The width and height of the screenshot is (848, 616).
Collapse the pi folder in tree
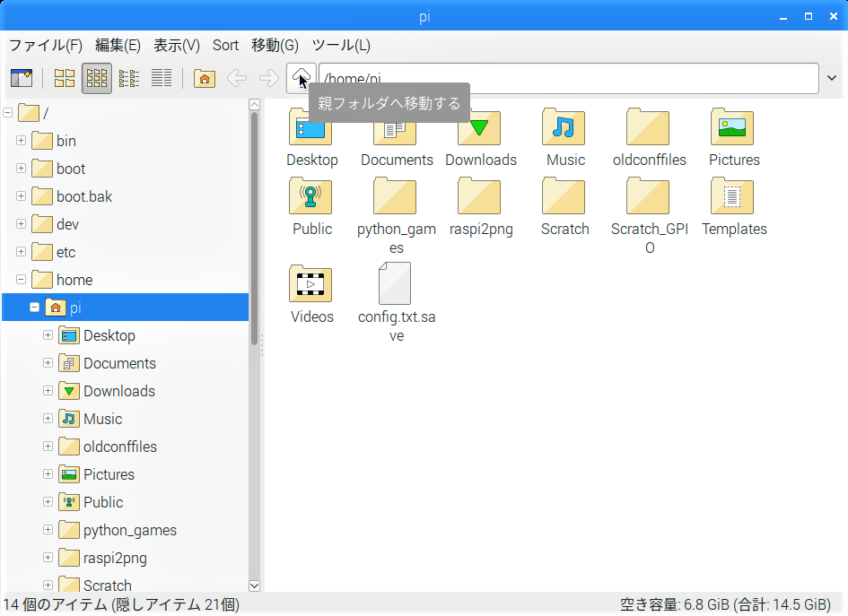pos(35,308)
